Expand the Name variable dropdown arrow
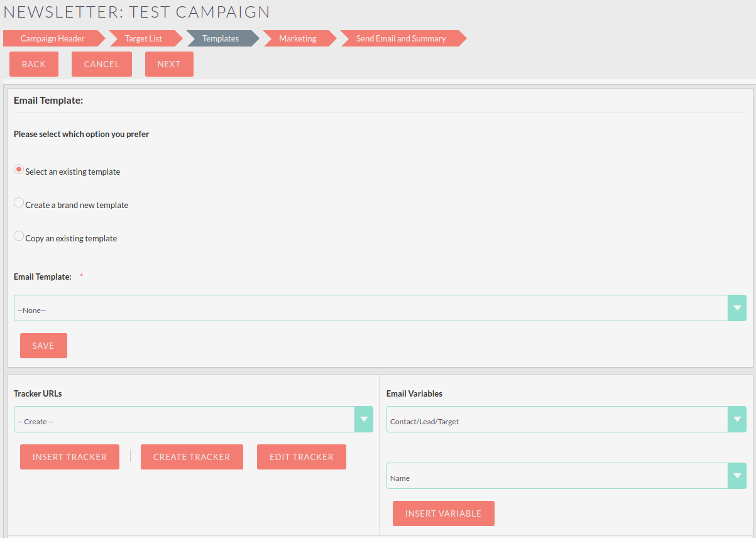756x538 pixels. 737,476
